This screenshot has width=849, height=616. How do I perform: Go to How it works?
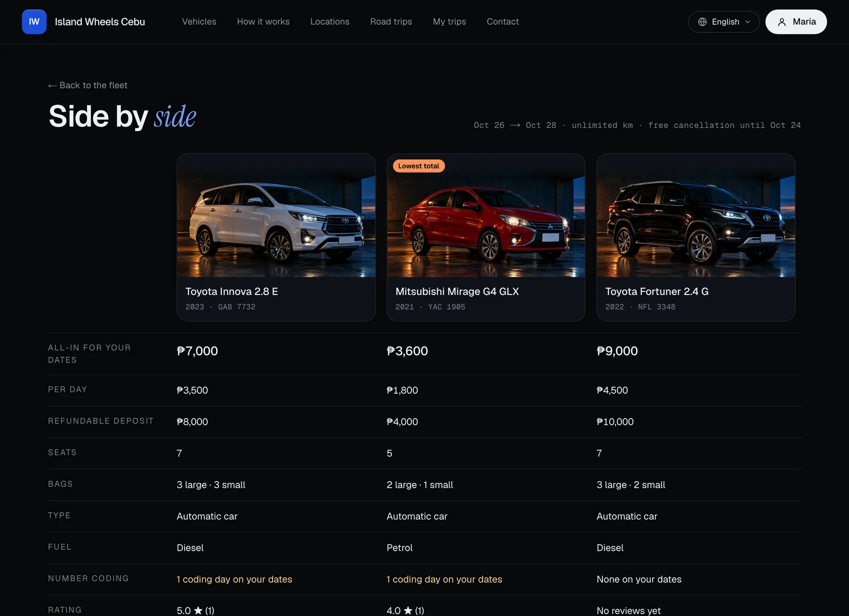[263, 22]
